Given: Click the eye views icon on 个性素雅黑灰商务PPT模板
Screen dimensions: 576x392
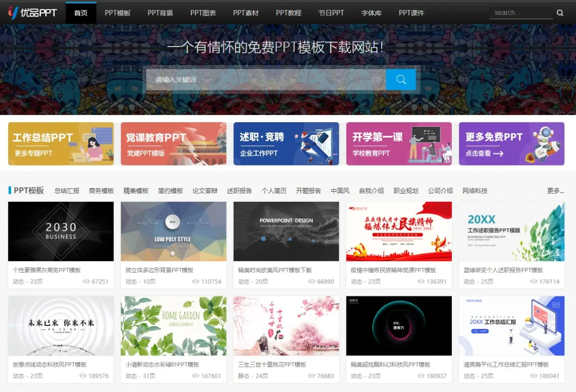Looking at the screenshot, I should 86,281.
